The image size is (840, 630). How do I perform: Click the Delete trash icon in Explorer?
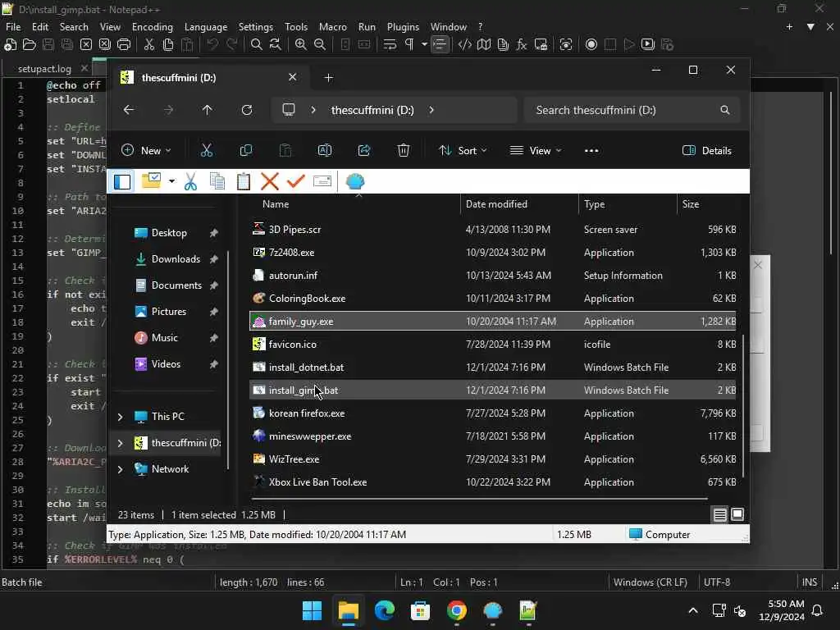404,151
